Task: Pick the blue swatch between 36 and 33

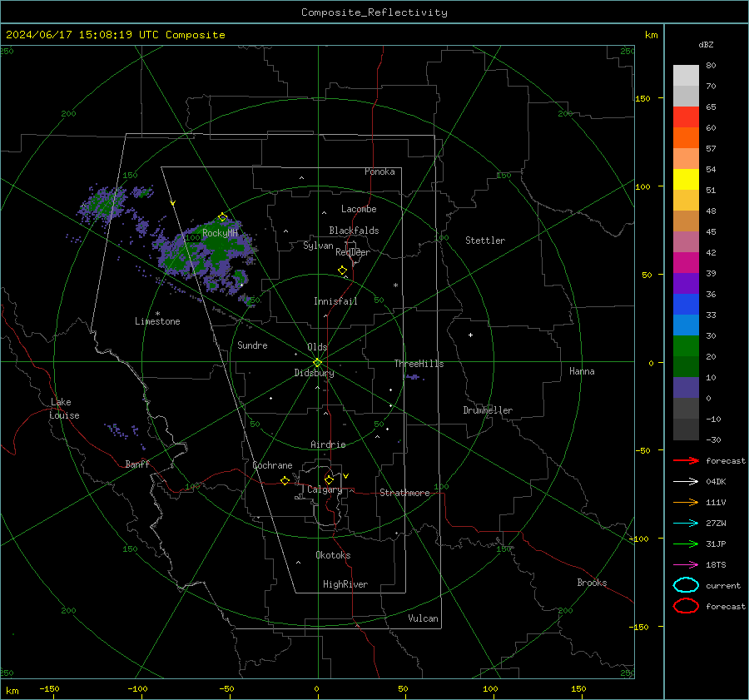Action: 686,305
